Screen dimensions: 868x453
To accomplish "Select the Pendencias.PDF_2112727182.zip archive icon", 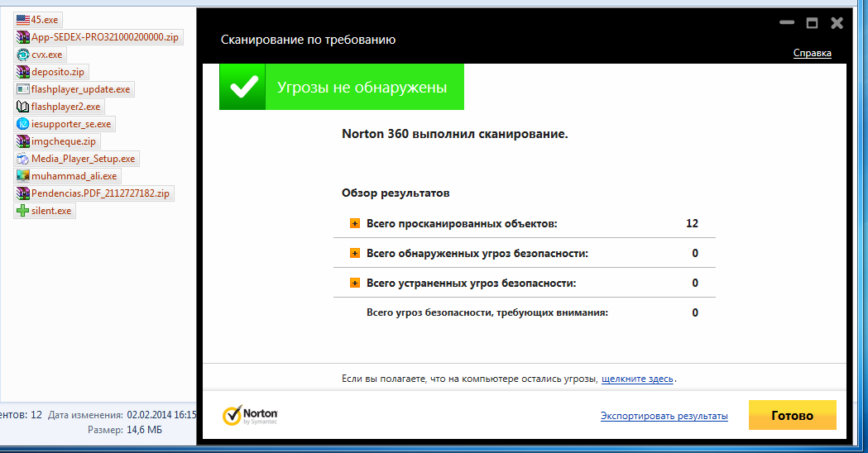I will [x=22, y=193].
